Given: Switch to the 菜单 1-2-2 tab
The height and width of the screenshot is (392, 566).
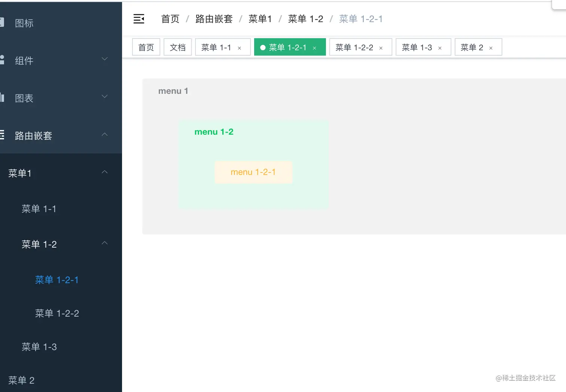Looking at the screenshot, I should 360,47.
